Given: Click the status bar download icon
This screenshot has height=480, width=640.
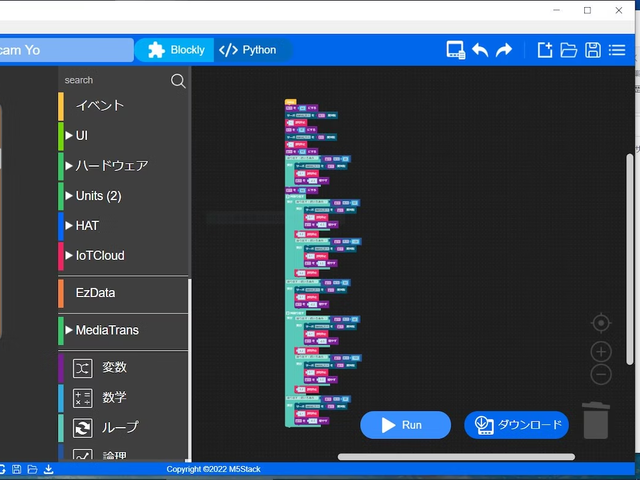Looking at the screenshot, I should (49, 469).
